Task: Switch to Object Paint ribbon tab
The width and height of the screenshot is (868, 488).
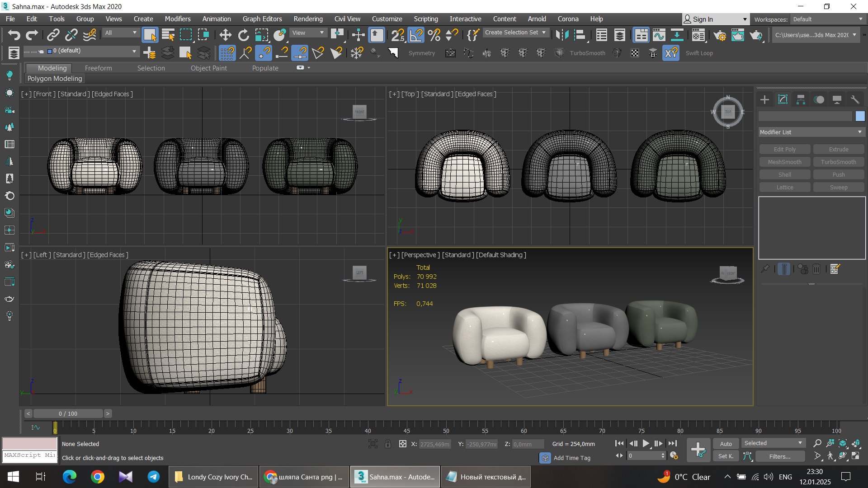Action: tap(208, 68)
